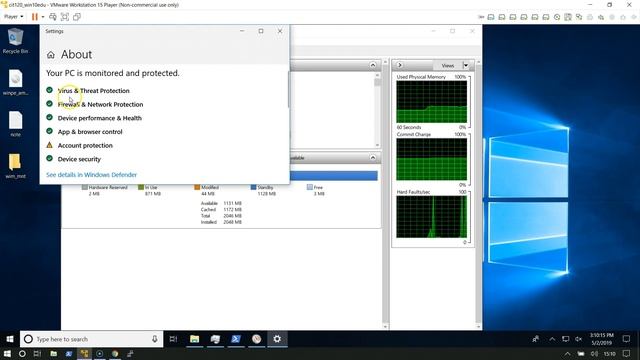The height and width of the screenshot is (360, 640).
Task: Collapse the Physical Memory section chevron
Action: pyautogui.click(x=373, y=158)
